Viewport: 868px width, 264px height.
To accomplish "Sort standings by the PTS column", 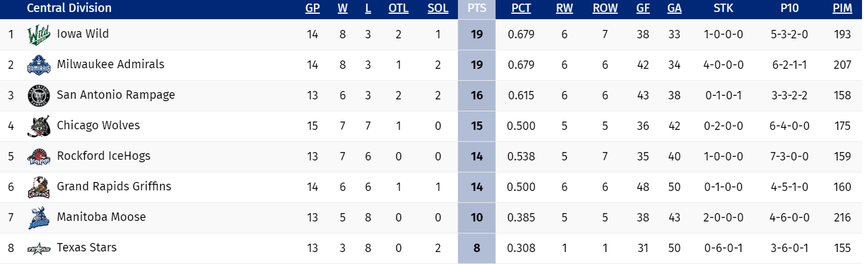I will [x=476, y=8].
